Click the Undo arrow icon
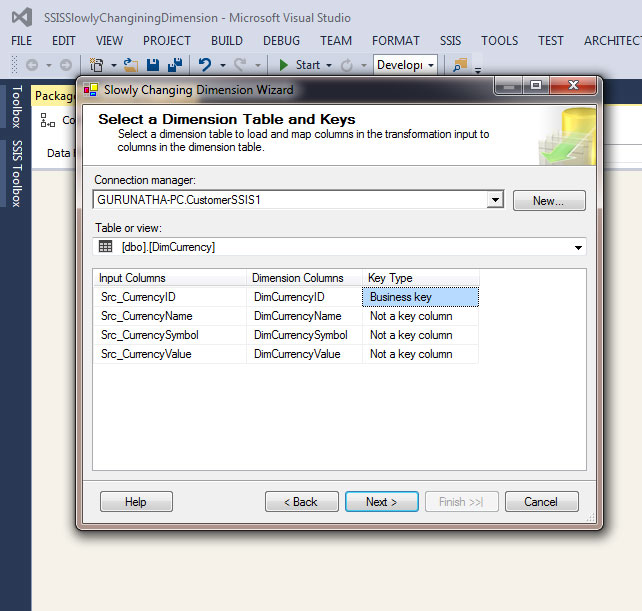 coord(205,65)
